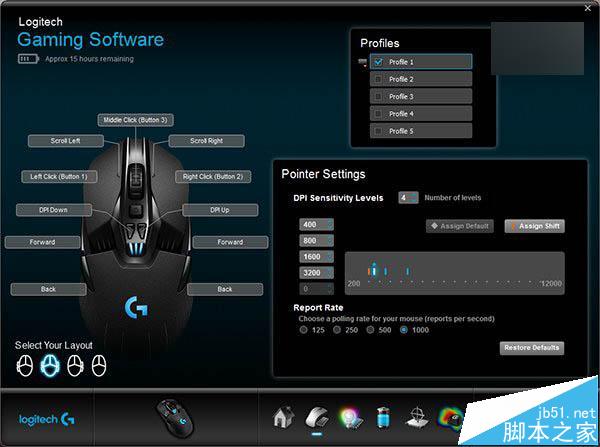Click the 400 DPI value field
Image resolution: width=600 pixels, height=447 pixels.
pos(316,225)
